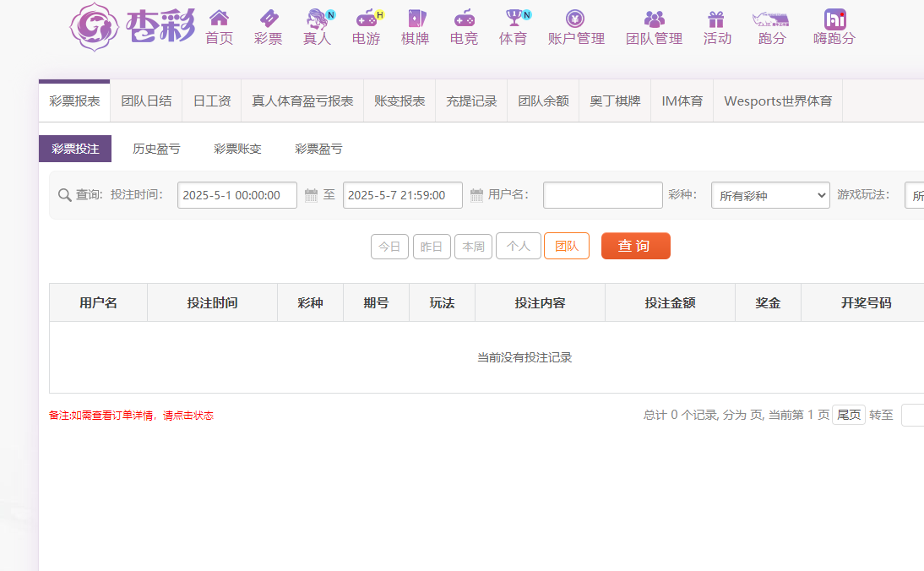Image resolution: width=924 pixels, height=571 pixels.
Task: Click the 首页 home icon
Action: pos(219,19)
